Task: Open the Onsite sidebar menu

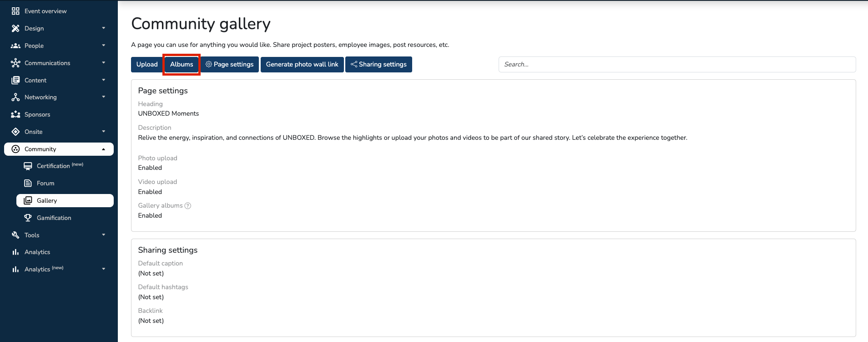Action: pos(34,132)
